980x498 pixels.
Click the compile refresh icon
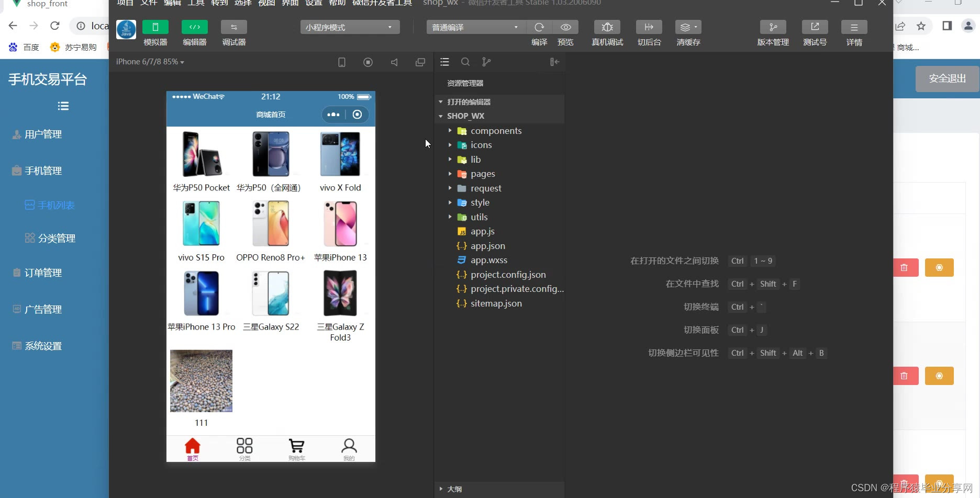pyautogui.click(x=539, y=27)
